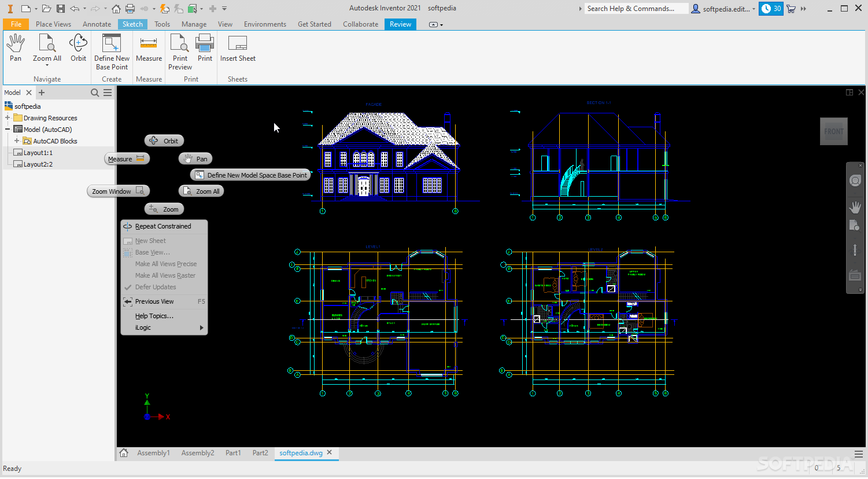Click home icon on document tab bar
Viewport: 868px width, 479px height.
click(x=124, y=453)
